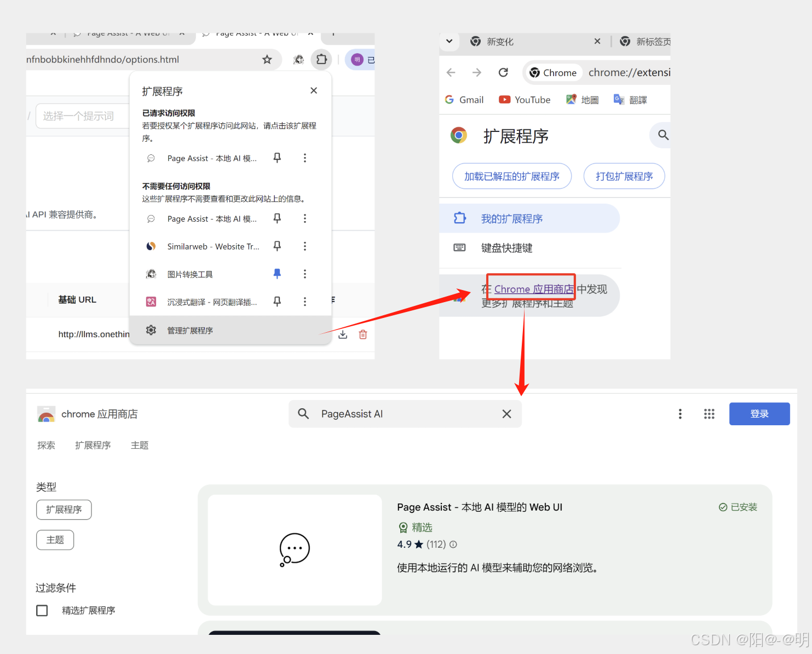Open the Gmail bookmark
Image resolution: width=812 pixels, height=654 pixels.
click(x=464, y=100)
